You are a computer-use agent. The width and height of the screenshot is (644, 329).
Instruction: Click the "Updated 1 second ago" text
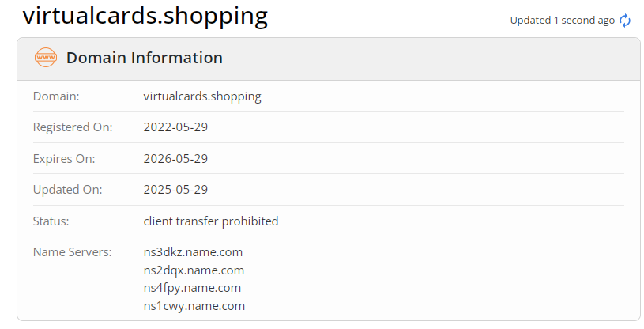(x=562, y=21)
